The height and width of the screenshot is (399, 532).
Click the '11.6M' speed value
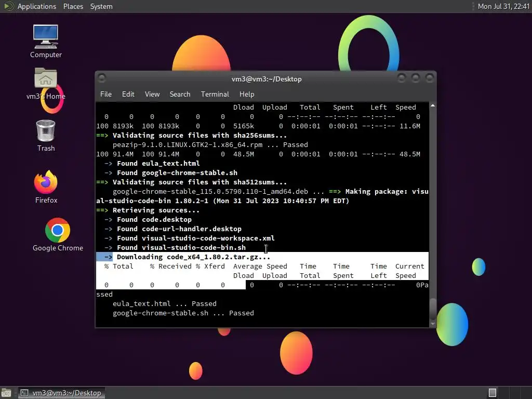pyautogui.click(x=409, y=126)
